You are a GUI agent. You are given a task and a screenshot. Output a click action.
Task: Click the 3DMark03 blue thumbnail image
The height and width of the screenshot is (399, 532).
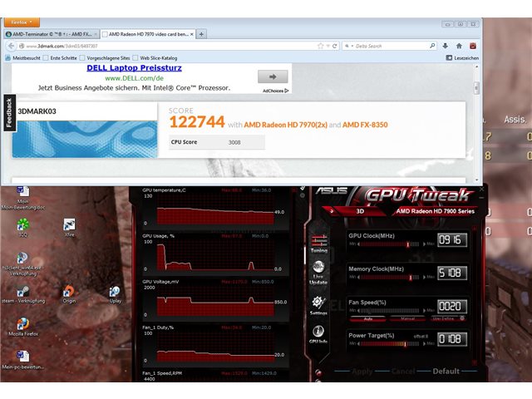[85, 139]
